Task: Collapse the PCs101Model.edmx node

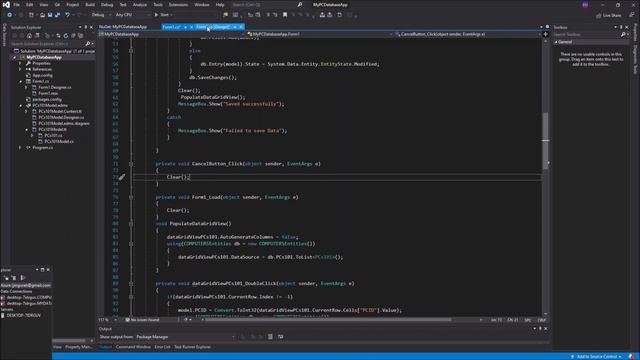Action: (20, 105)
